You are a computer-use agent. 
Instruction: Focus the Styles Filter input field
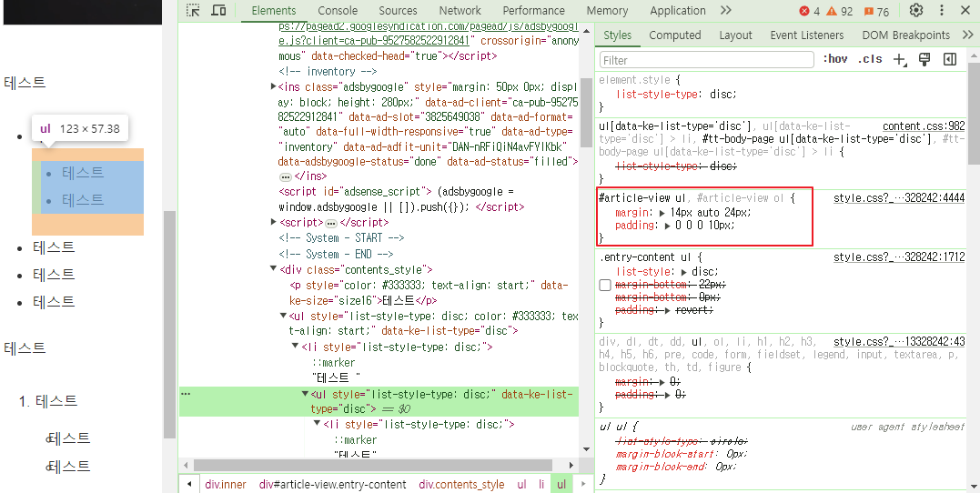707,60
